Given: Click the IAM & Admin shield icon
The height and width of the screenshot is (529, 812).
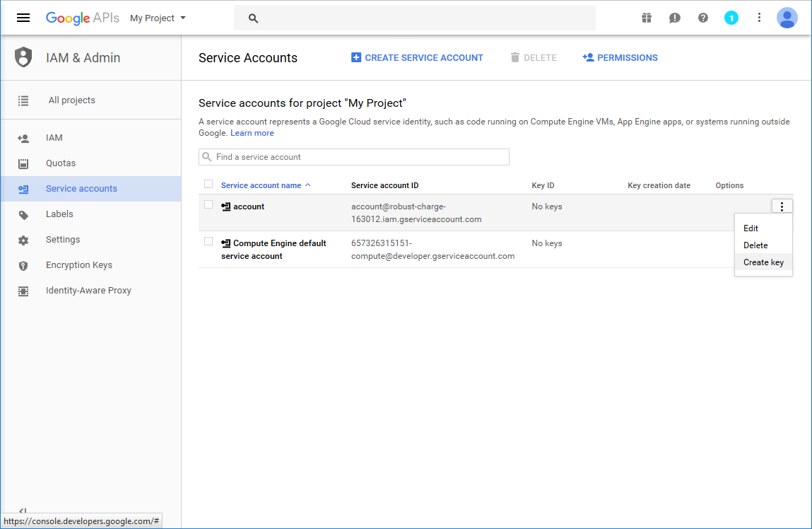Looking at the screenshot, I should coord(24,57).
